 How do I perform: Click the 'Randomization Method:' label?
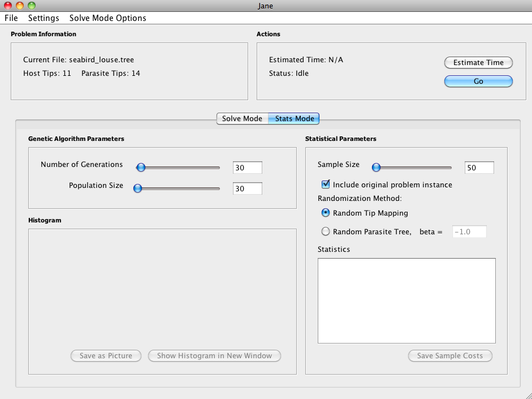360,198
